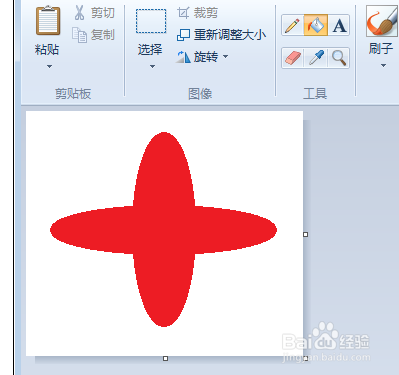Click the Select dashed rectangle icon

coord(151,21)
